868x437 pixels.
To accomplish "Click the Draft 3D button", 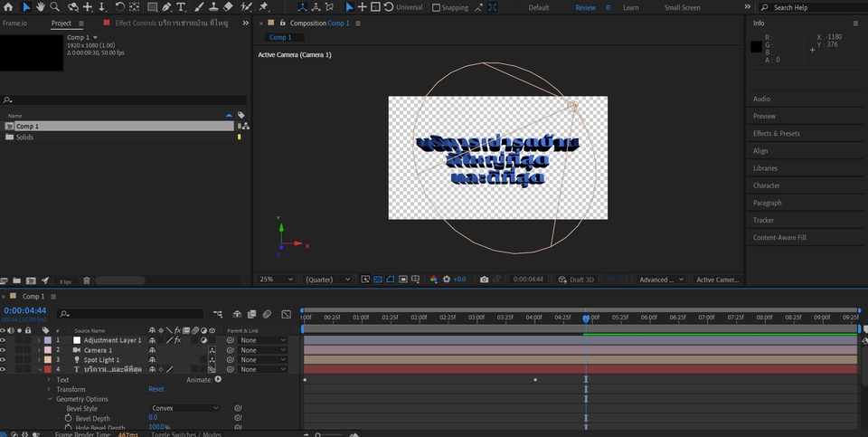I will [x=576, y=280].
